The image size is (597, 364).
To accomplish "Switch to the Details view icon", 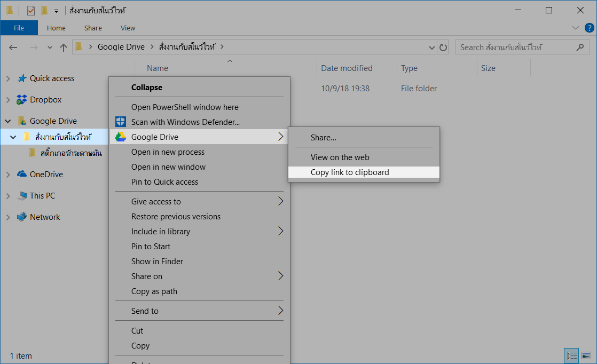I will [571, 356].
